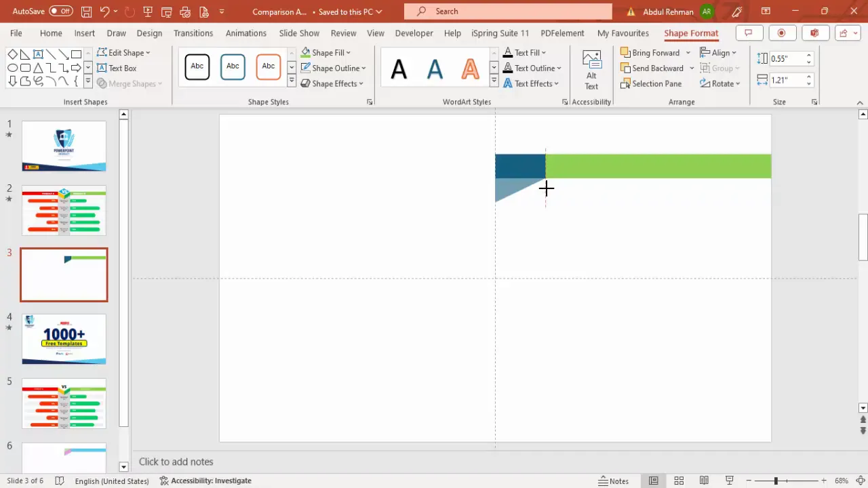Open the Share dropdown button
Image resolution: width=868 pixels, height=488 pixels.
[x=848, y=33]
